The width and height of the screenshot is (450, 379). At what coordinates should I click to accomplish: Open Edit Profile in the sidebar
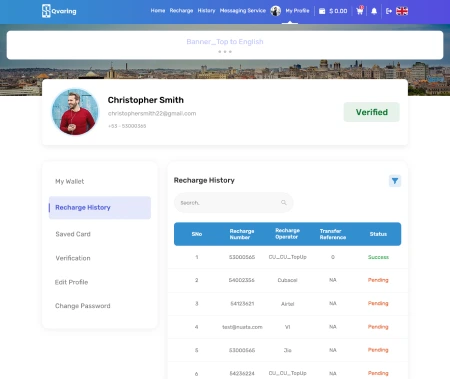coord(71,282)
